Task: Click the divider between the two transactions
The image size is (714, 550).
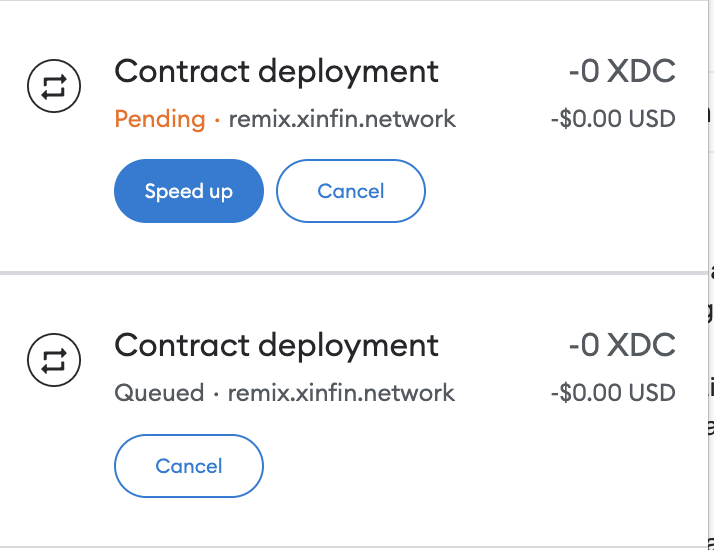Action: (354, 273)
